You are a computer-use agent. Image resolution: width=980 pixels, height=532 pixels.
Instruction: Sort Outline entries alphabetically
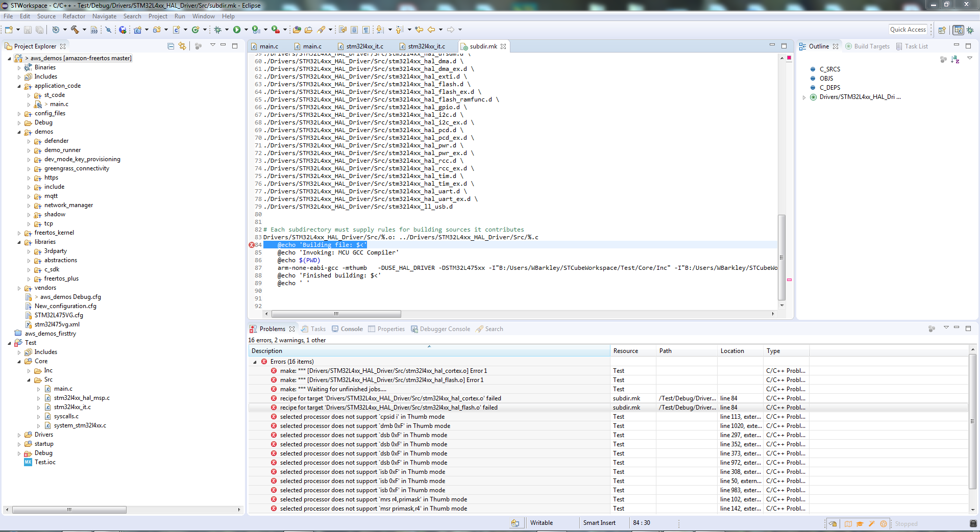[955, 60]
